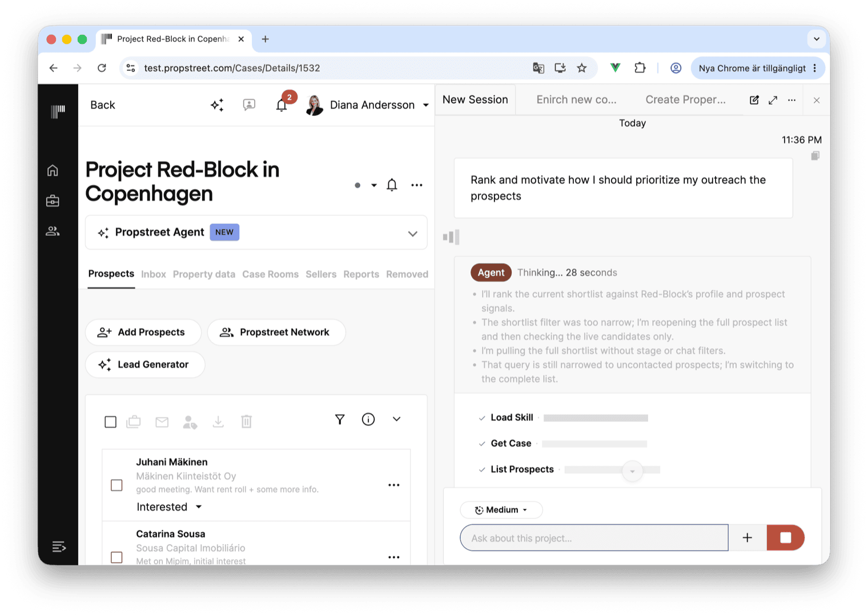
Task: Start new chat via compose icon
Action: [754, 100]
